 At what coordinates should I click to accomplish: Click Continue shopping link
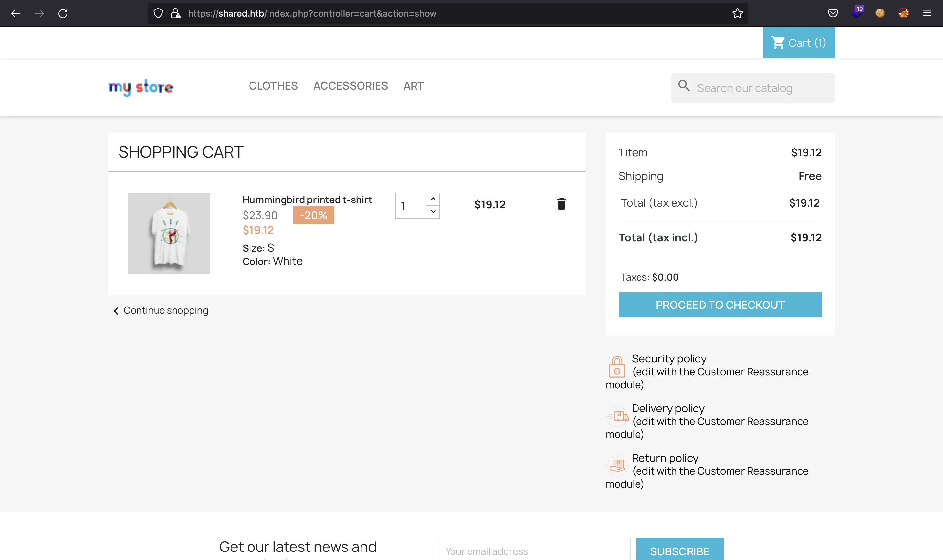click(160, 310)
